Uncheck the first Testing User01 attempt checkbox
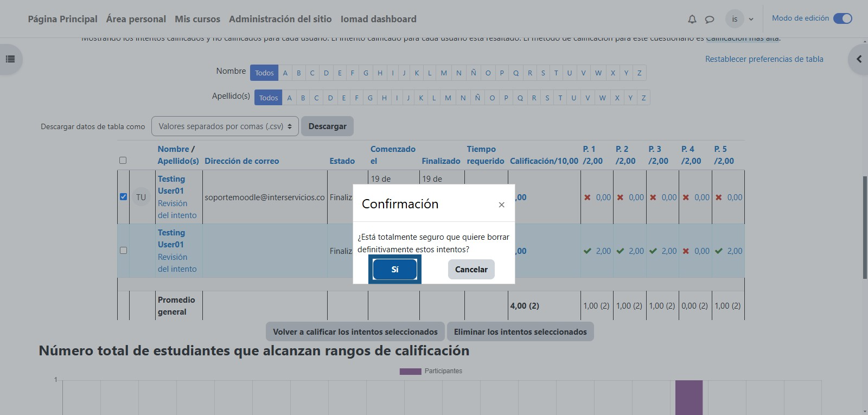Image resolution: width=868 pixels, height=415 pixels. [123, 197]
